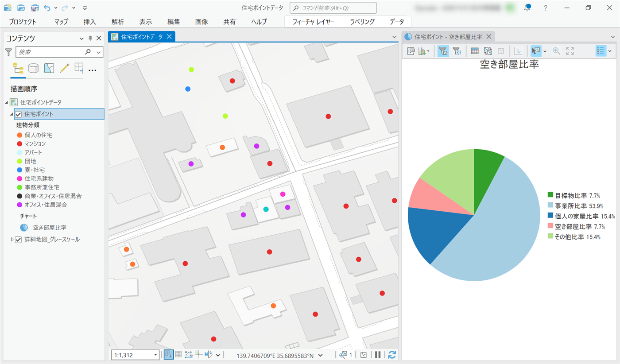Click the chart export bar-graph icon
The width and height of the screenshot is (620, 364).
pos(422,51)
